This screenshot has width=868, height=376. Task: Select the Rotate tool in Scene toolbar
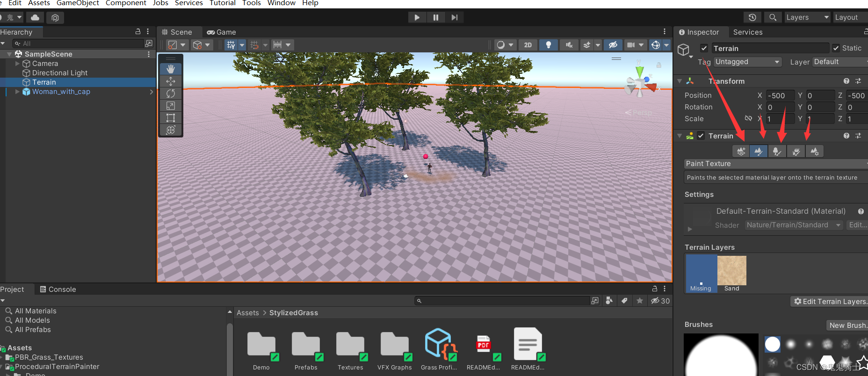[x=171, y=94]
